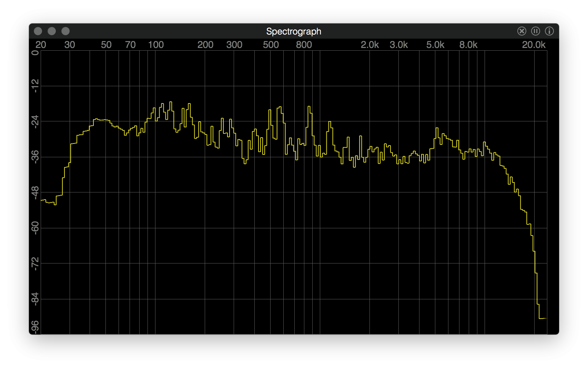Click the -84 dB axis label
This screenshot has width=588, height=369.
(35, 299)
